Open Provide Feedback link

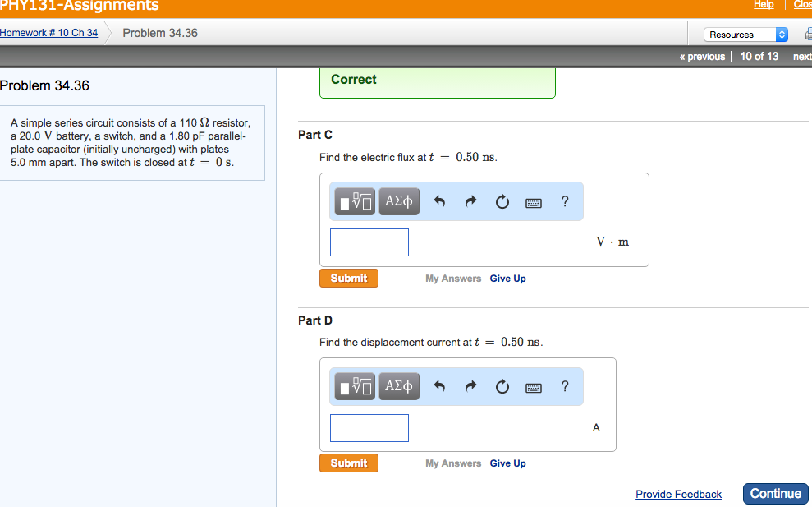tap(678, 494)
